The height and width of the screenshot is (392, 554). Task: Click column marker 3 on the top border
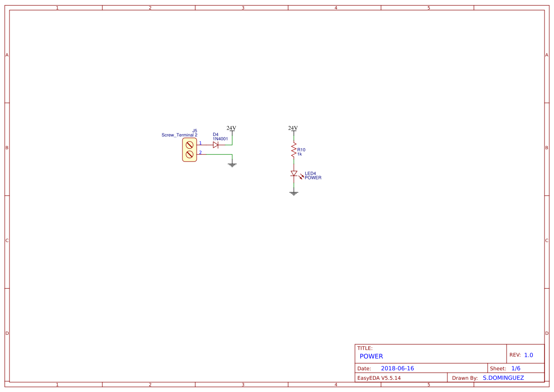click(x=243, y=7)
